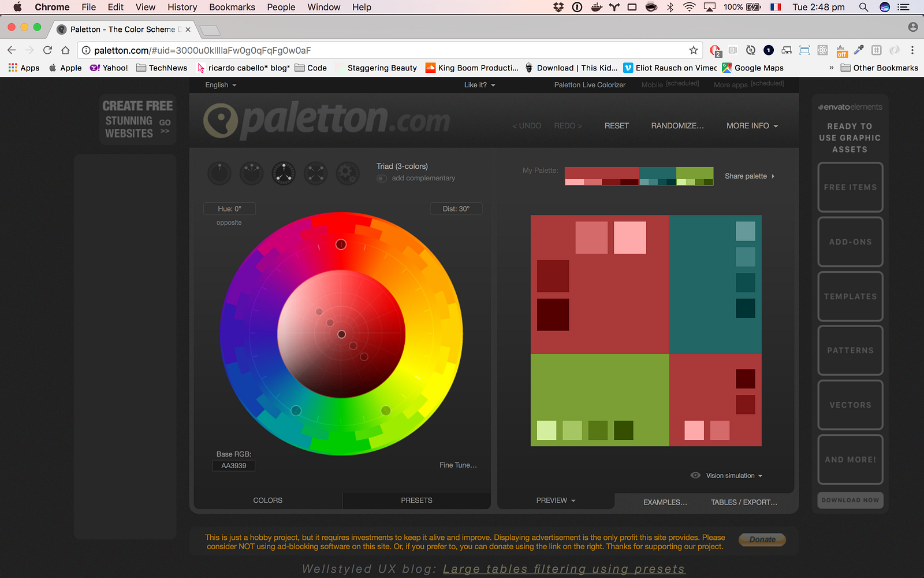The image size is (924, 578).
Task: Open the Apps bookmarks shortcut
Action: click(x=24, y=68)
